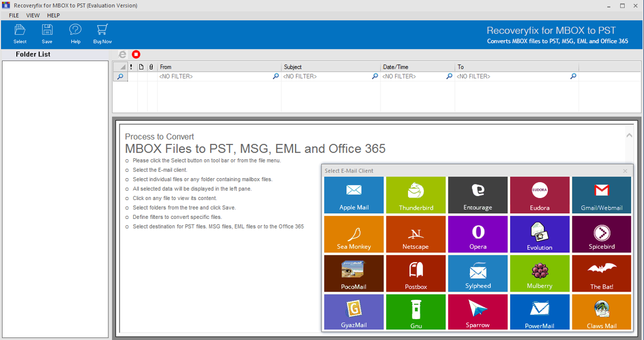This screenshot has height=340, width=644.
Task: Choose the Evolution email client
Action: (540, 234)
